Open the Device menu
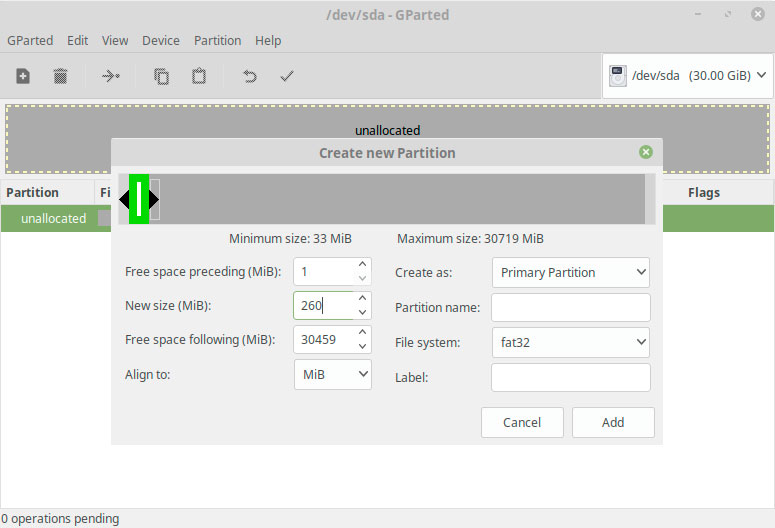This screenshot has width=775, height=528. 161,41
